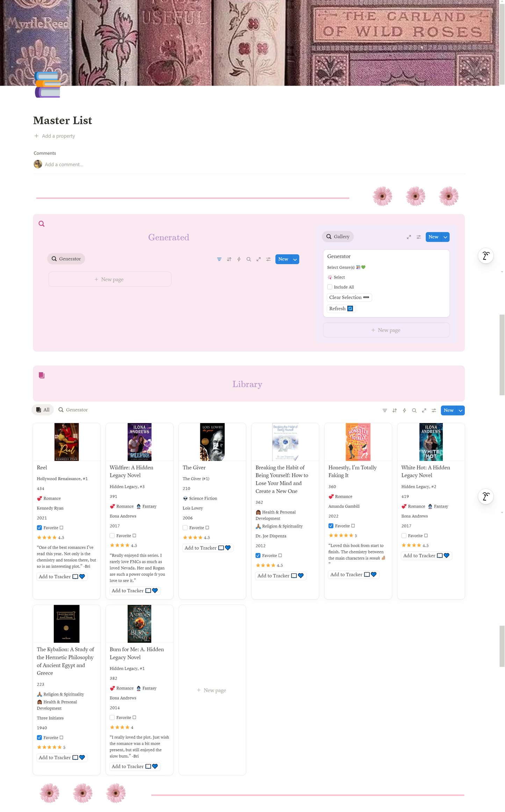
Task: Open Gallery view settings sliders icon
Action: pyautogui.click(x=418, y=237)
